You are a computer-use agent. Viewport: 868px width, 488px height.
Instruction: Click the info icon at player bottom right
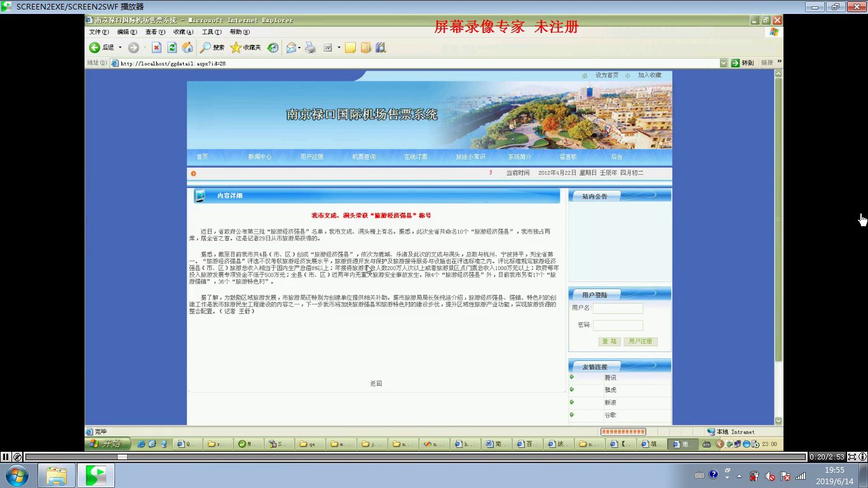tap(862, 457)
